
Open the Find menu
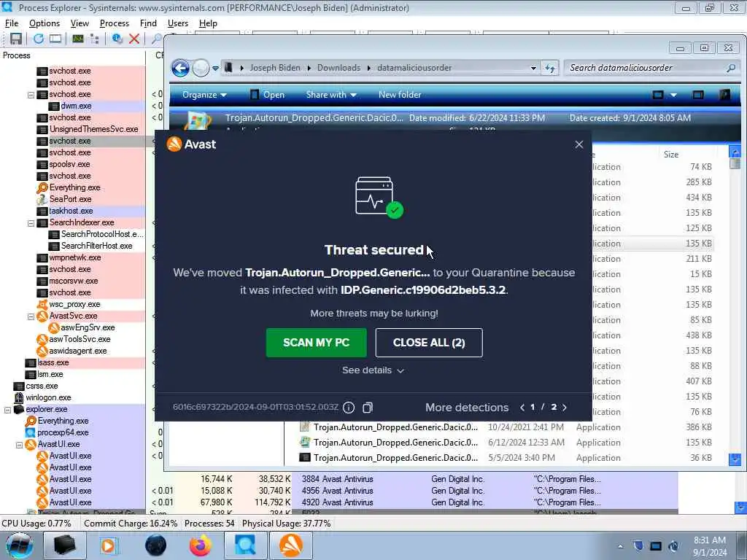coord(148,23)
